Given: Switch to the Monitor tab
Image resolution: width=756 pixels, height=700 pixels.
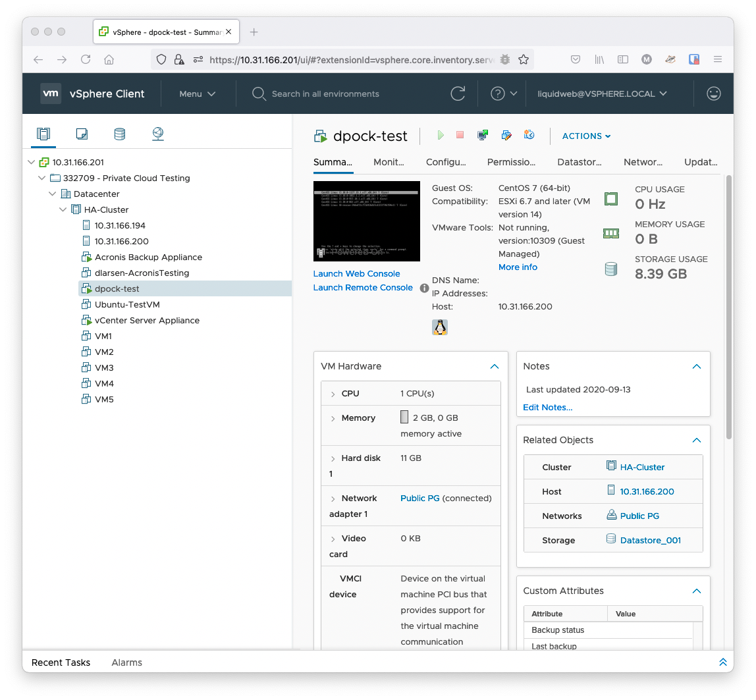Looking at the screenshot, I should tap(389, 162).
